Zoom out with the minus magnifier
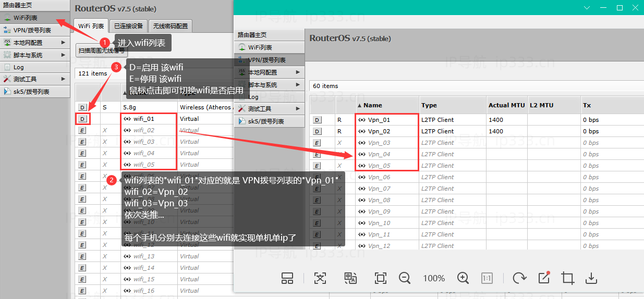The width and height of the screenshot is (644, 299). click(405, 278)
